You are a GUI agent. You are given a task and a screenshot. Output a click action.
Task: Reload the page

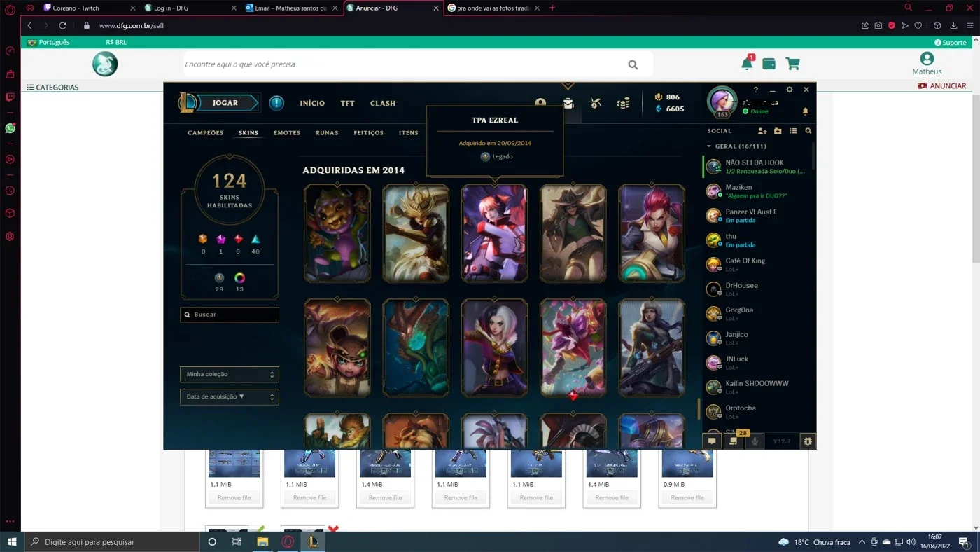pyautogui.click(x=62, y=25)
